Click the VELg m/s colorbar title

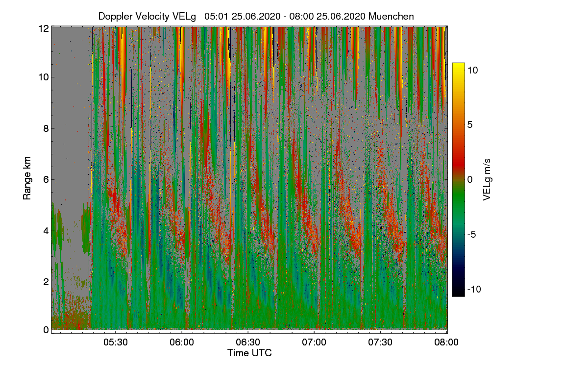487,179
